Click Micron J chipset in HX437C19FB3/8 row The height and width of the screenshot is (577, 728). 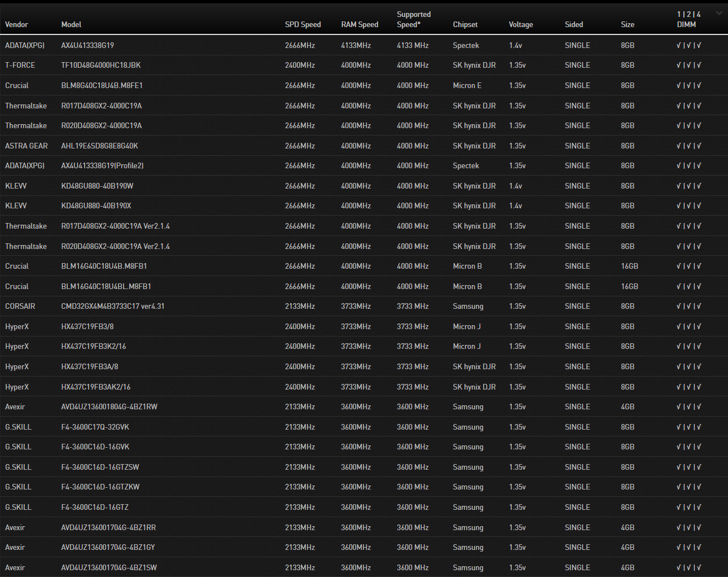tap(467, 326)
